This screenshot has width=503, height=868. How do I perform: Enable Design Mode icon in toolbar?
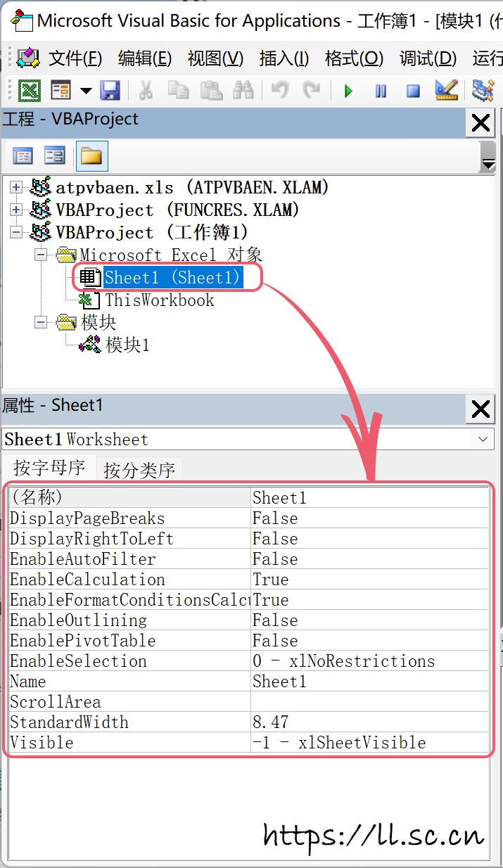(447, 91)
